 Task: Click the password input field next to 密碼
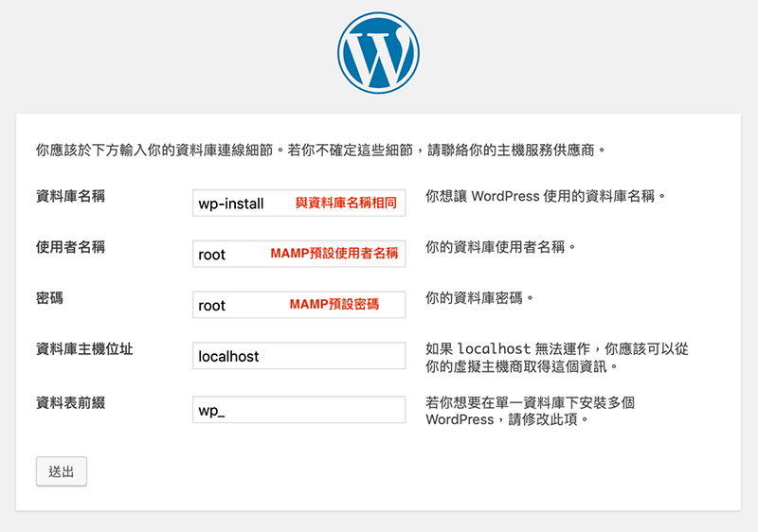(298, 305)
